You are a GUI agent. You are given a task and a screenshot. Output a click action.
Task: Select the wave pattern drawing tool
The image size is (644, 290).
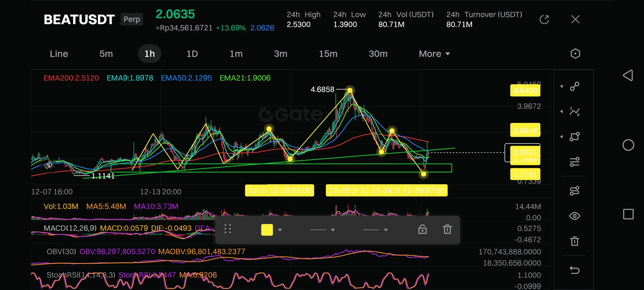click(x=574, y=111)
